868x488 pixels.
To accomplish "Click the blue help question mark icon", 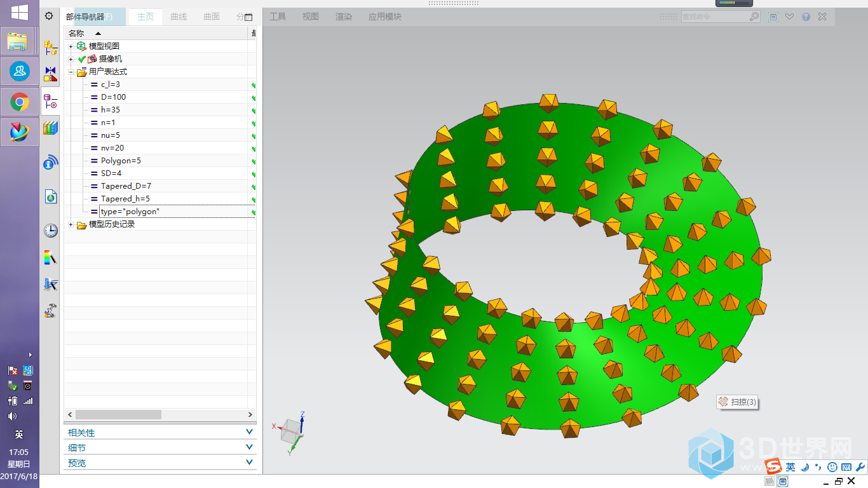I will point(806,17).
